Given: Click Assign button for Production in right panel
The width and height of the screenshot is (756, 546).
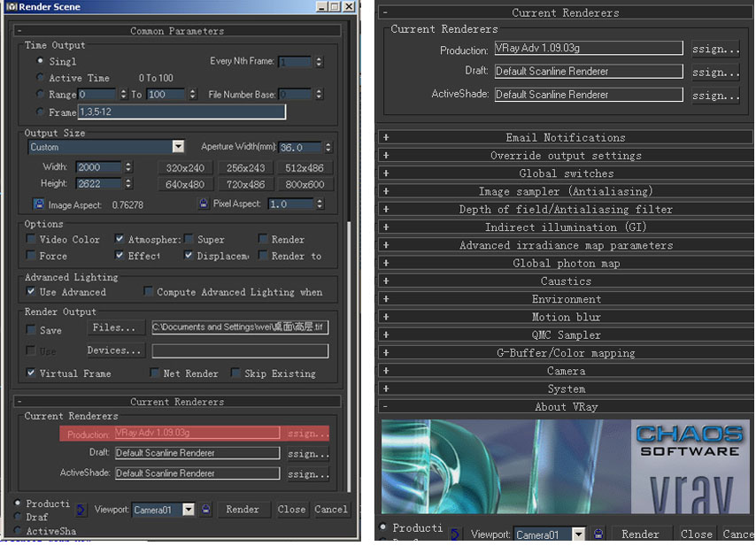Looking at the screenshot, I should (x=715, y=49).
